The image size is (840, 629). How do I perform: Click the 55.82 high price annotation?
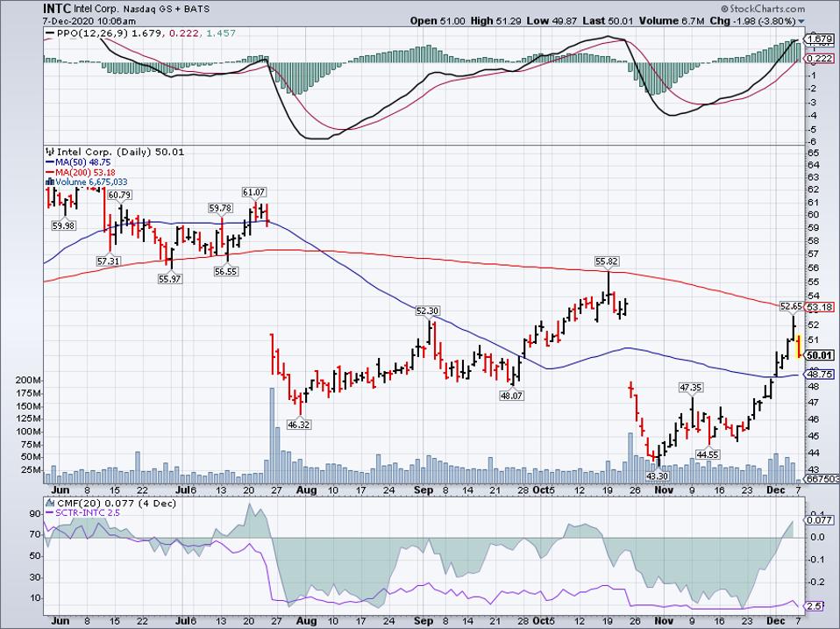point(607,261)
